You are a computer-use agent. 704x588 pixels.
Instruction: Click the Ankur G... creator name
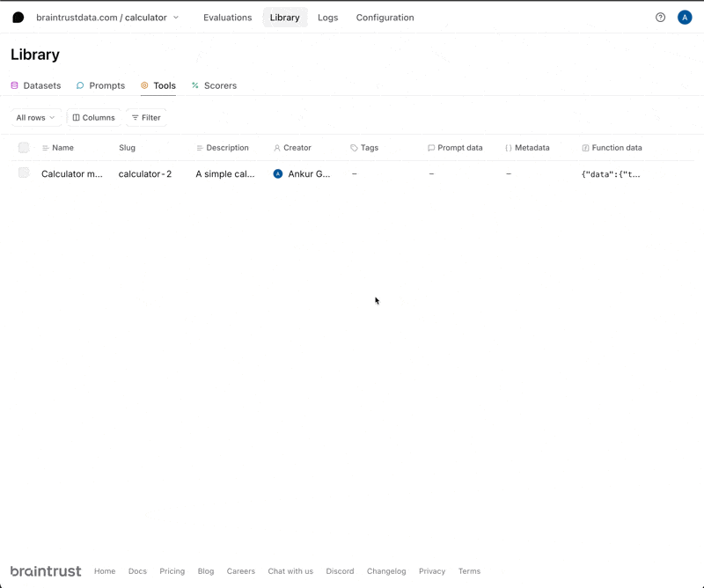[x=309, y=173]
